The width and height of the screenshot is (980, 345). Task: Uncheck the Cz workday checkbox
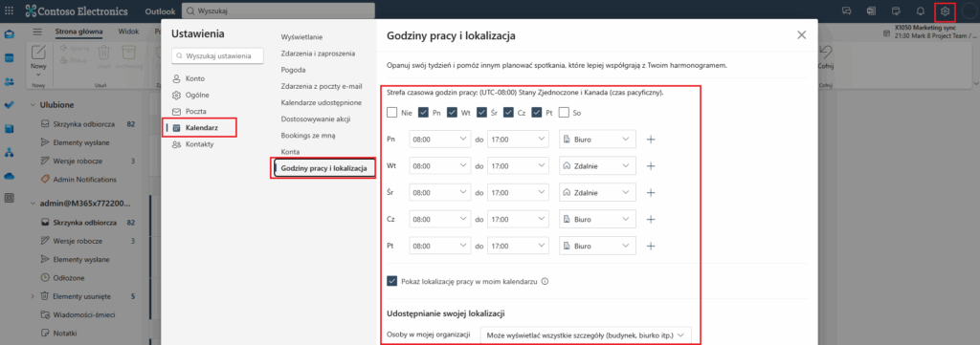[x=510, y=113]
